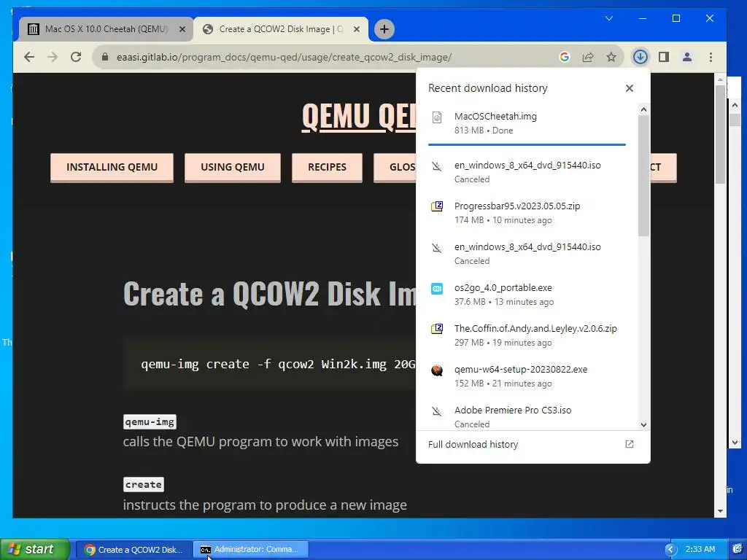Open USING QEMU page
Viewport: 747px width, 560px height.
coord(233,167)
